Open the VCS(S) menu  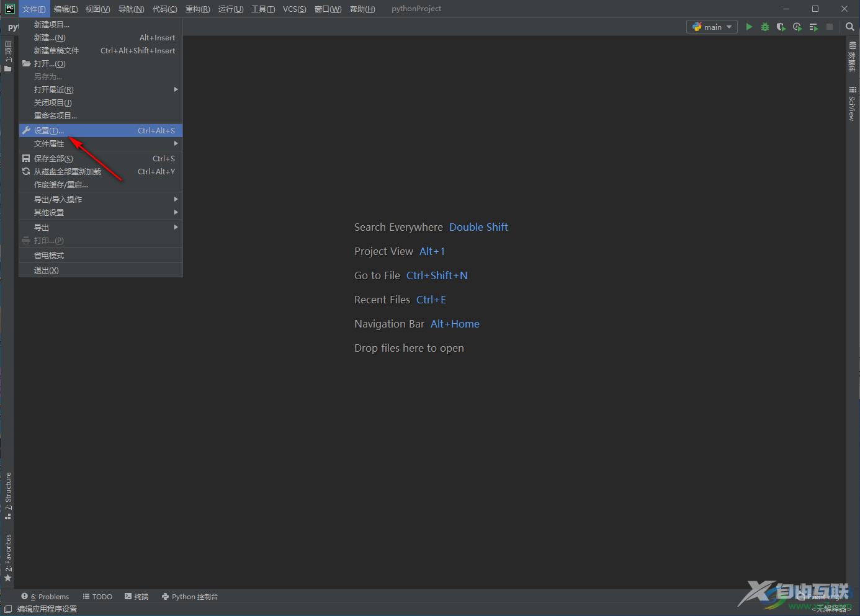pyautogui.click(x=294, y=9)
